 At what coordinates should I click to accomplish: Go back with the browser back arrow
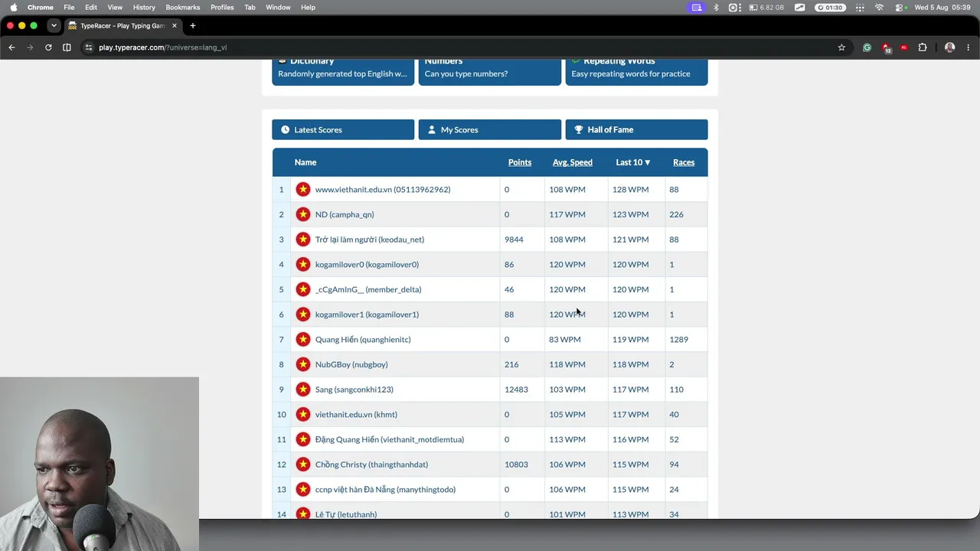[x=11, y=47]
